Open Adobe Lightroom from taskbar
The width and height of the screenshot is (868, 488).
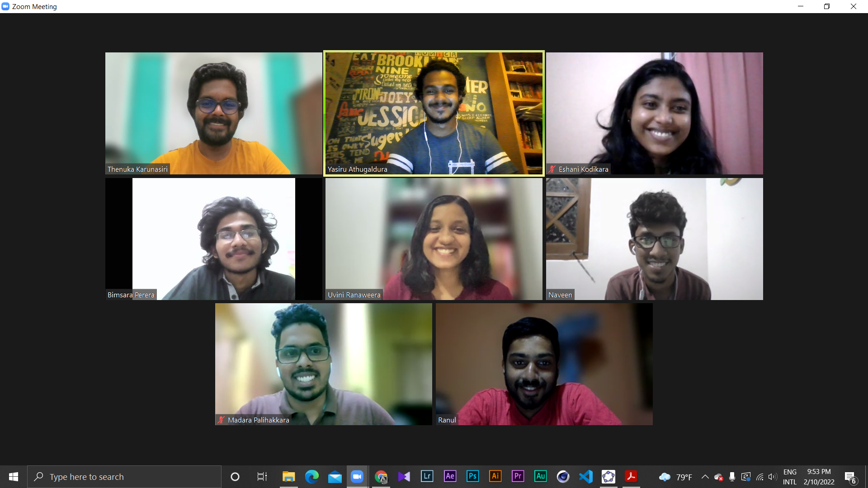point(427,476)
